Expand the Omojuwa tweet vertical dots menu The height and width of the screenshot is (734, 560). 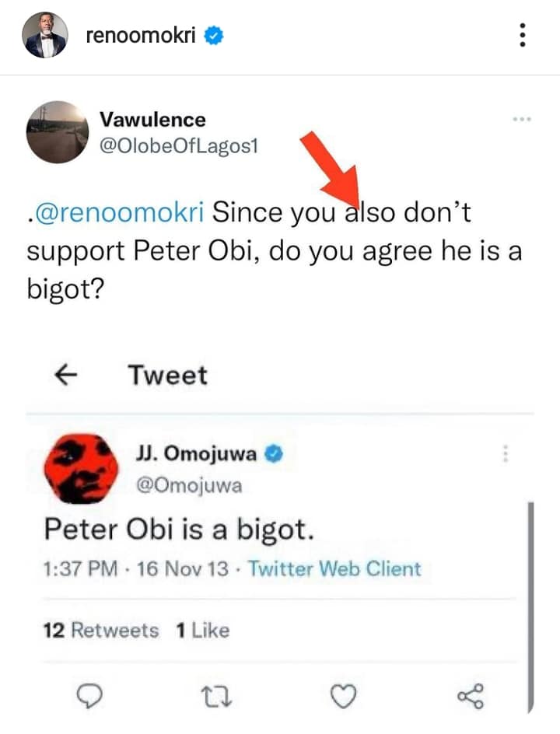[506, 453]
